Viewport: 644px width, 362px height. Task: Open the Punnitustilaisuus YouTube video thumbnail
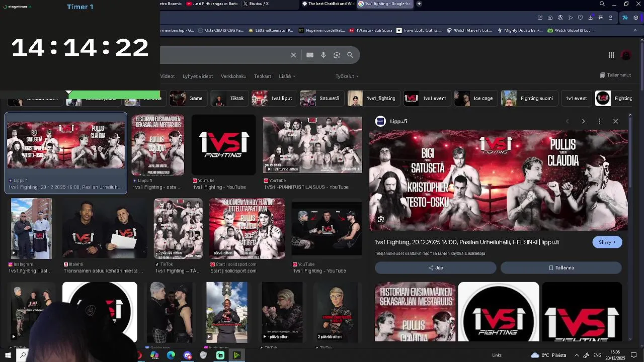(312, 145)
